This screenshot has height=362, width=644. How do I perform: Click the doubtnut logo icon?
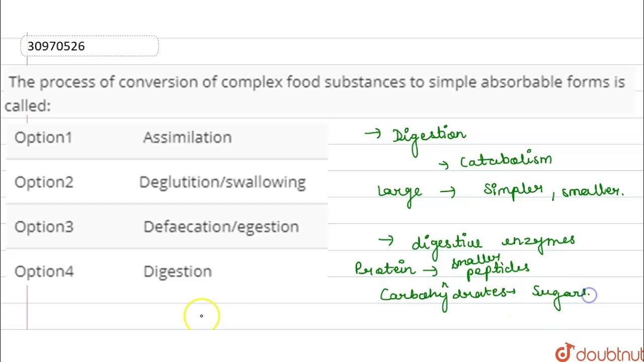[x=565, y=352]
